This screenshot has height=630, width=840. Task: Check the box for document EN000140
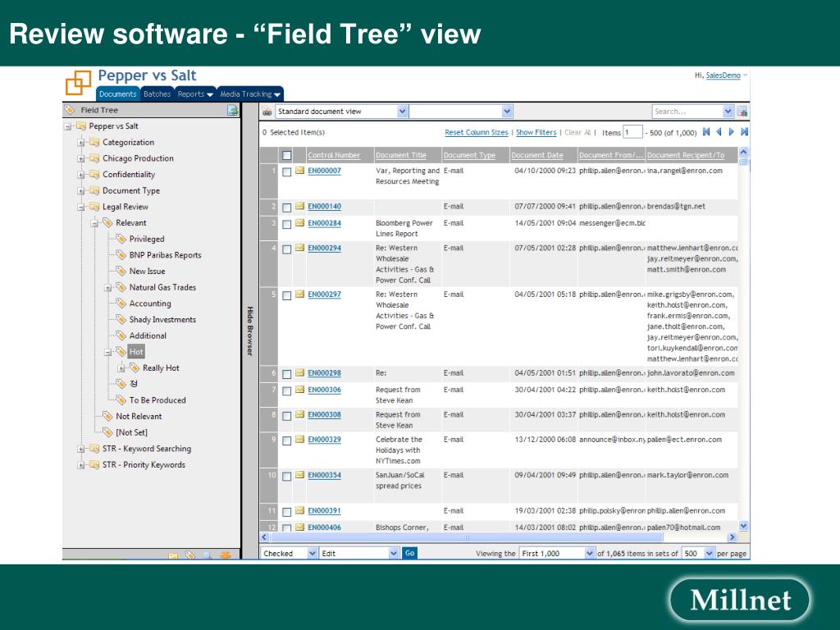(286, 208)
